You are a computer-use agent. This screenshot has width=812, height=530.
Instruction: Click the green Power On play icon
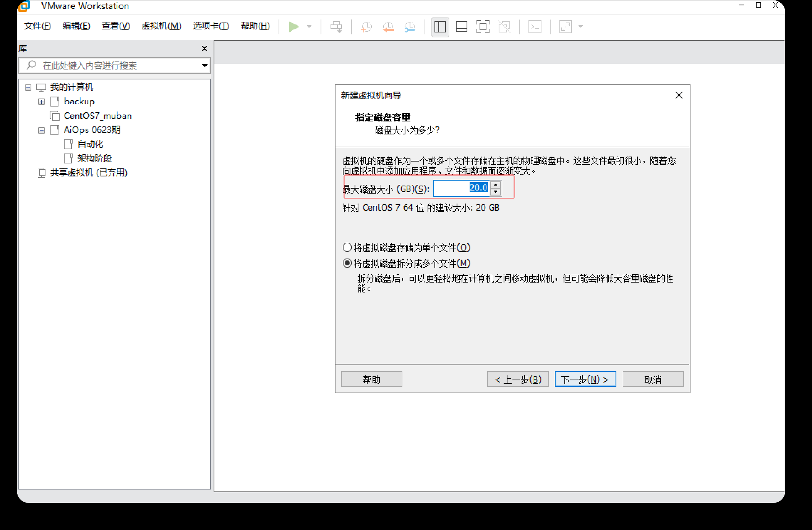pos(293,27)
